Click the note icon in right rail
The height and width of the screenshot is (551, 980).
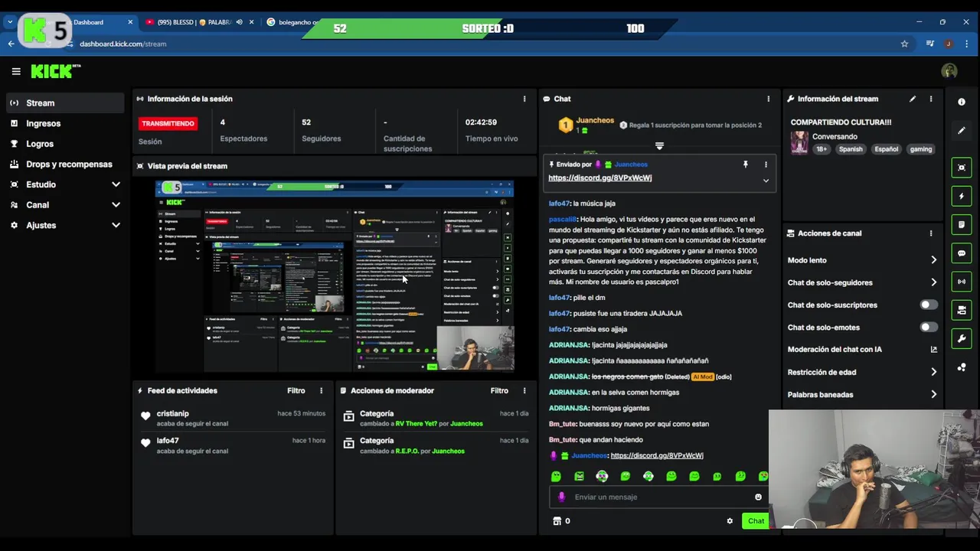click(x=962, y=224)
